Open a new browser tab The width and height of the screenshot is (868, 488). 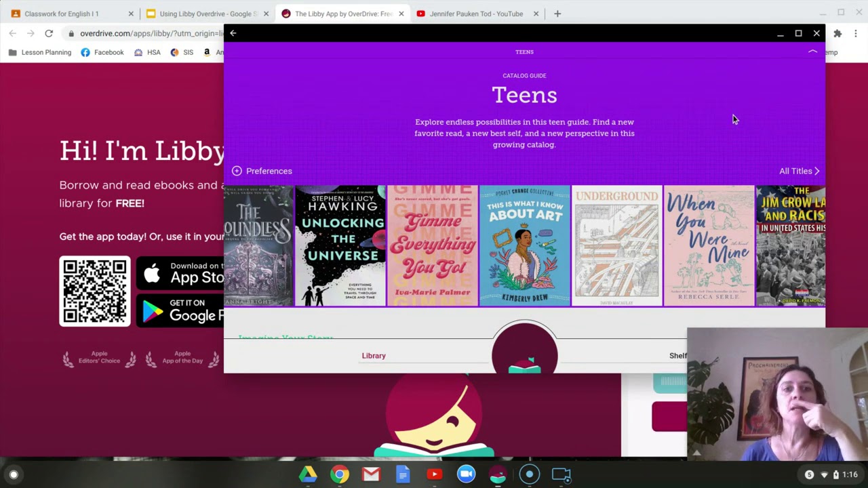pyautogui.click(x=557, y=14)
